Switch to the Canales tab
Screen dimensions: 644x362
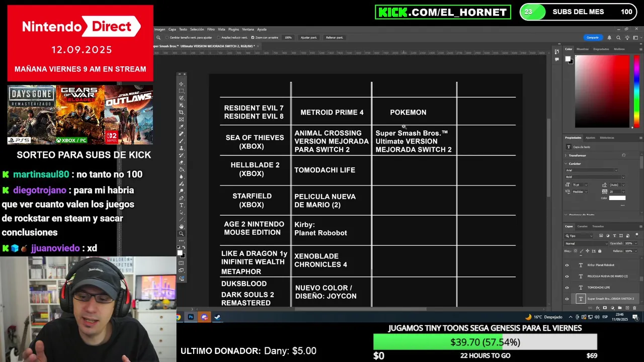[x=582, y=226]
